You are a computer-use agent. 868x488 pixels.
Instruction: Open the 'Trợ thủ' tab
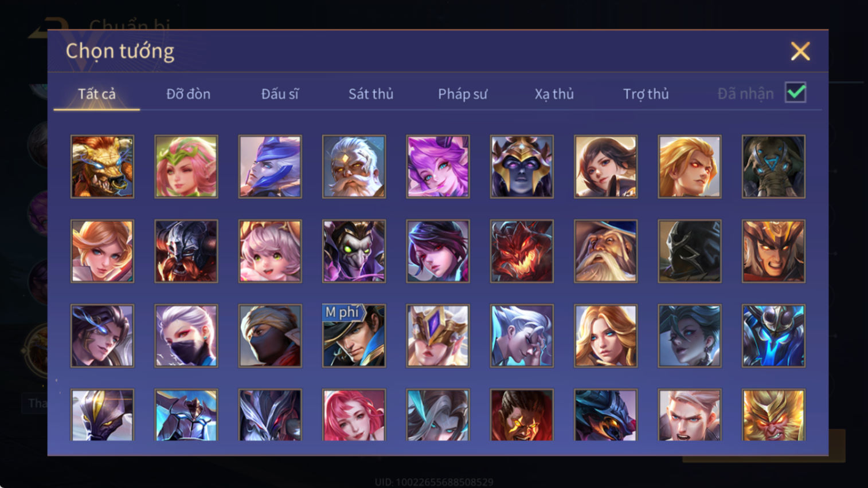click(646, 94)
